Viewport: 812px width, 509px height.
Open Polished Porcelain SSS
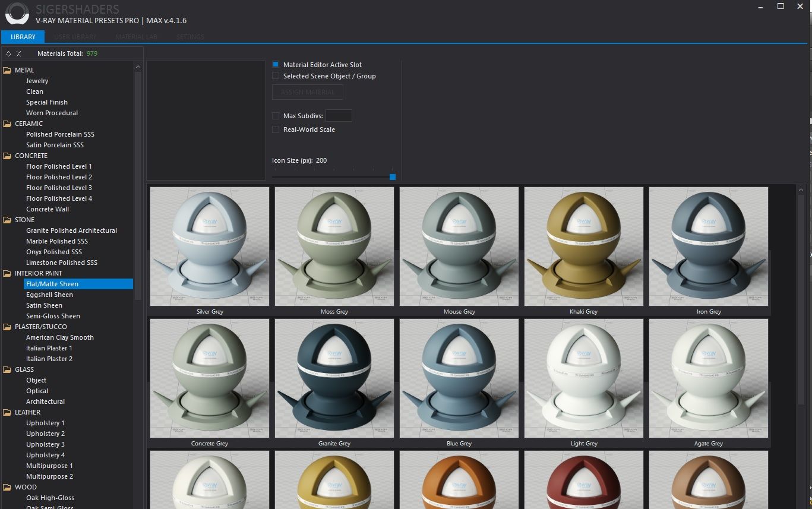(x=60, y=134)
